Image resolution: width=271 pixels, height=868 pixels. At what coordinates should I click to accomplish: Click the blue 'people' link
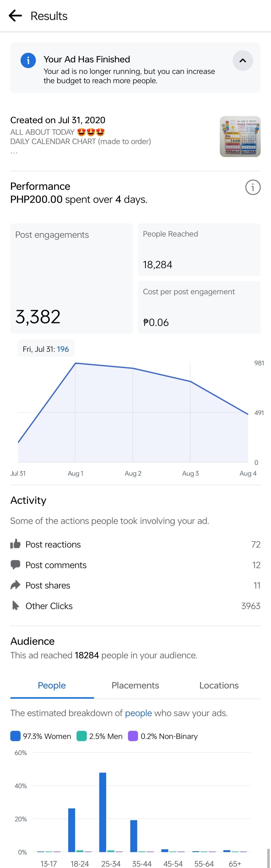coord(138,713)
